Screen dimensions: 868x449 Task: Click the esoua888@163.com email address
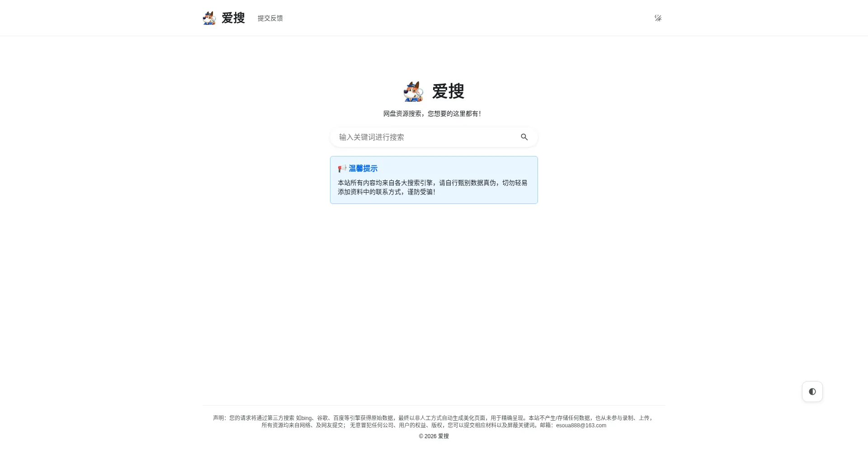(x=581, y=425)
